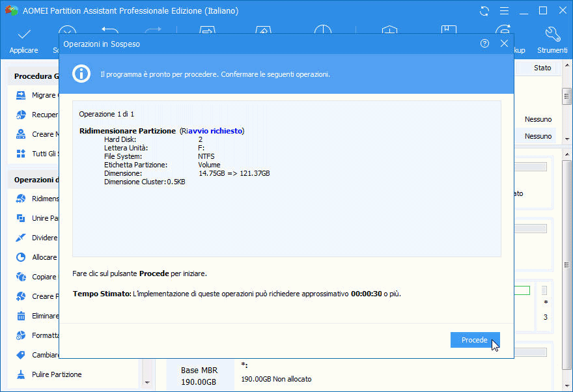Image resolution: width=573 pixels, height=392 pixels.
Task: Click the sidebar scroll down arrow
Action: [x=147, y=382]
